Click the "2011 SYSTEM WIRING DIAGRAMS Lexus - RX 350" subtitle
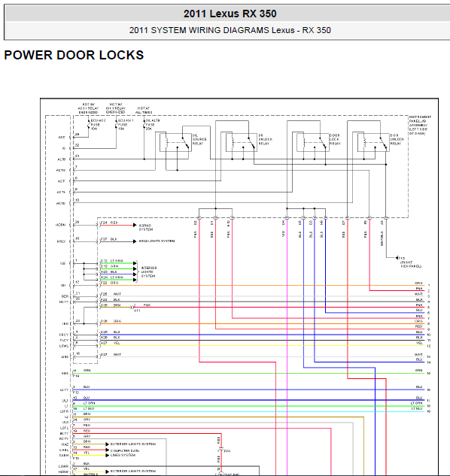Screen dimensions: 450x476 coord(230,30)
